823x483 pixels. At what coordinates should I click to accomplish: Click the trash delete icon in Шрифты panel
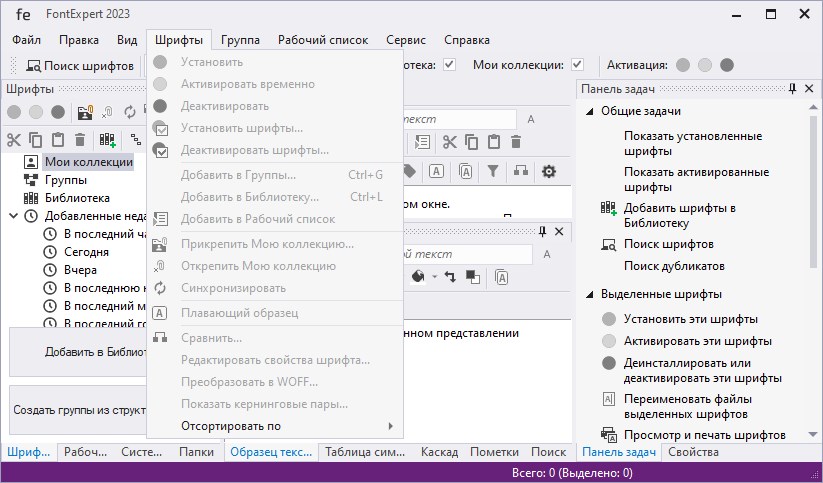tap(80, 140)
